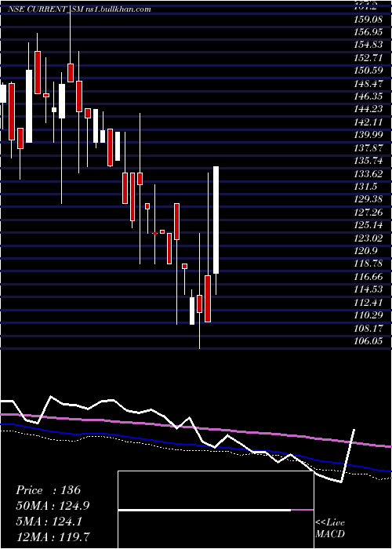The height and width of the screenshot is (549, 392).
Task: Click the 148.47 price axis label
Action: 369,83
